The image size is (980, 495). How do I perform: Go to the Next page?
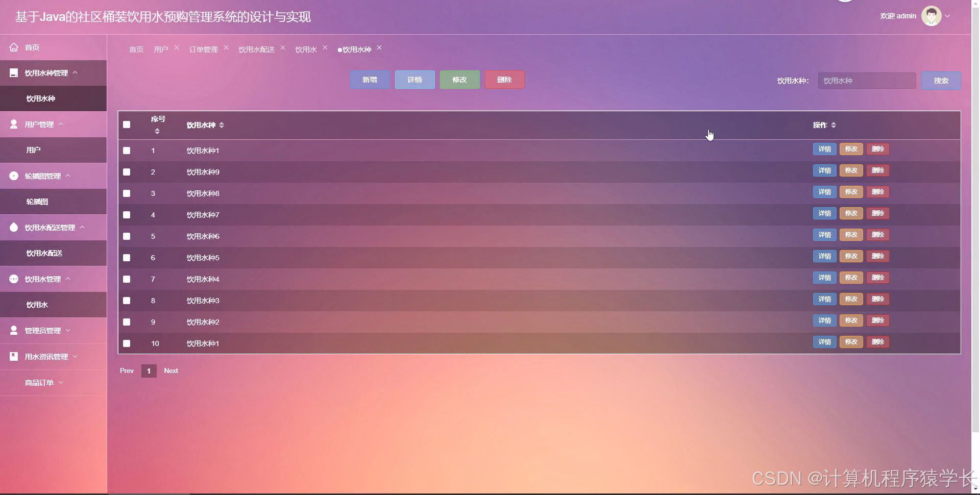click(x=171, y=371)
